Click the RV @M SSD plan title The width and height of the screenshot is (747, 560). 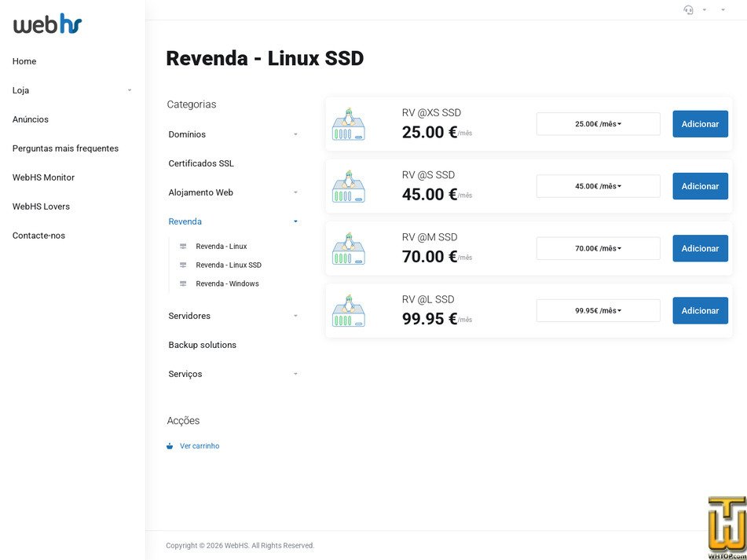(x=430, y=237)
